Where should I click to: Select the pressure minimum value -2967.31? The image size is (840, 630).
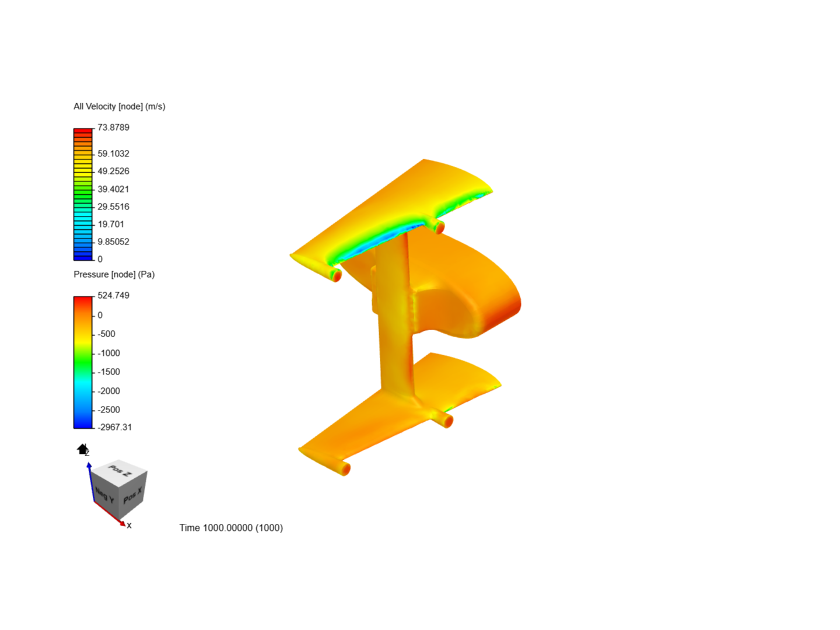[115, 427]
